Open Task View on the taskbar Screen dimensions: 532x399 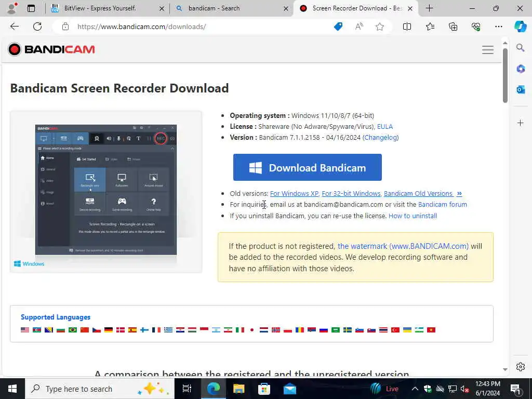(x=187, y=389)
